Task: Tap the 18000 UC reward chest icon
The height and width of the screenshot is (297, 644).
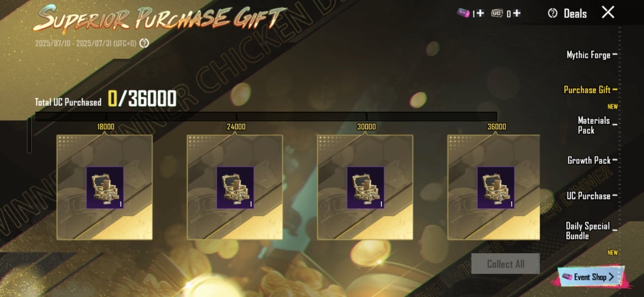Action: (105, 188)
